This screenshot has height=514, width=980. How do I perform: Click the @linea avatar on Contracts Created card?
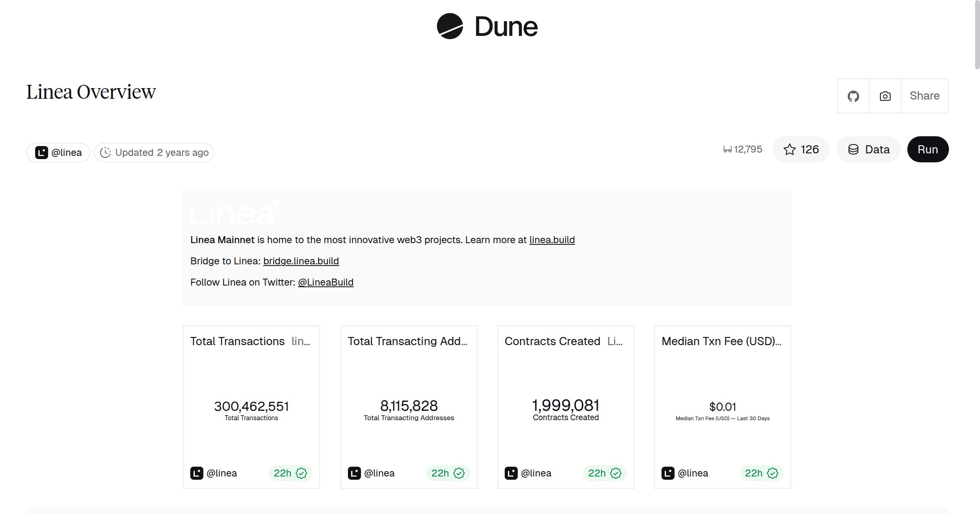coord(512,473)
